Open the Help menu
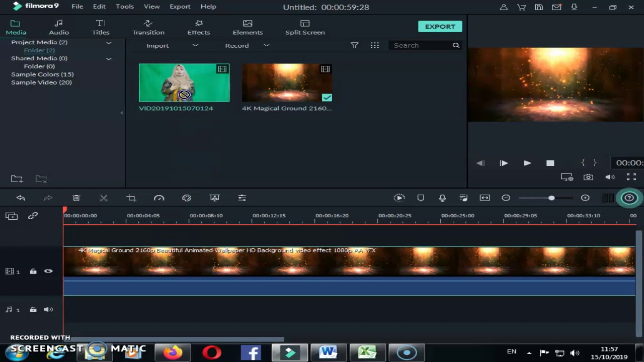Viewport: 644px width, 362px height. [208, 7]
